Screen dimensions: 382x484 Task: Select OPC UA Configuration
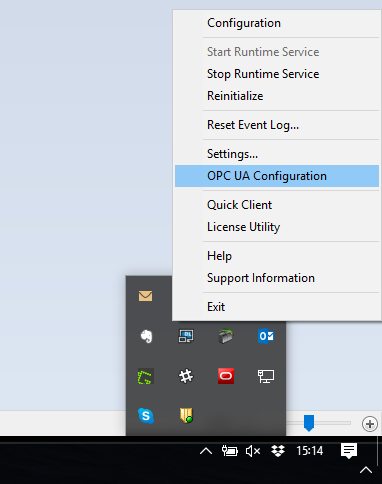[277, 176]
